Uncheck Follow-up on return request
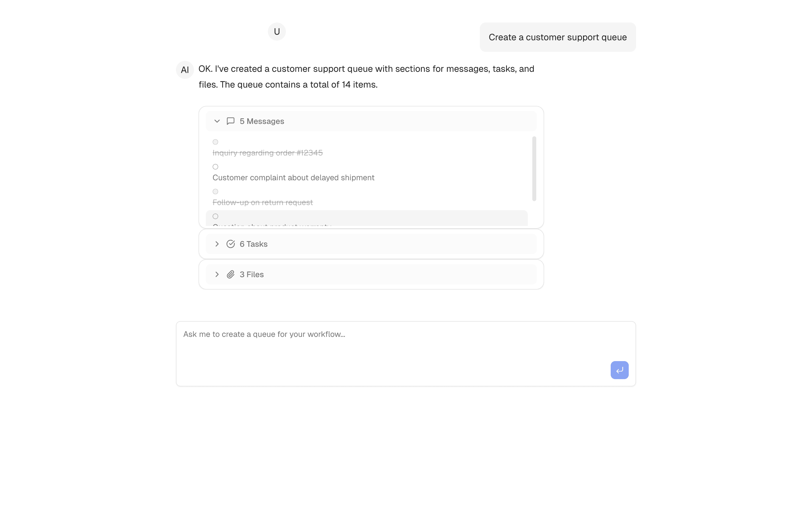 (x=215, y=191)
